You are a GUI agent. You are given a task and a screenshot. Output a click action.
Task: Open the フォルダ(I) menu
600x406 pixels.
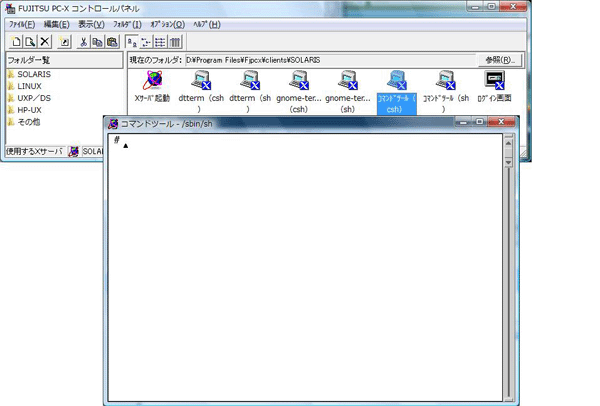tap(127, 24)
